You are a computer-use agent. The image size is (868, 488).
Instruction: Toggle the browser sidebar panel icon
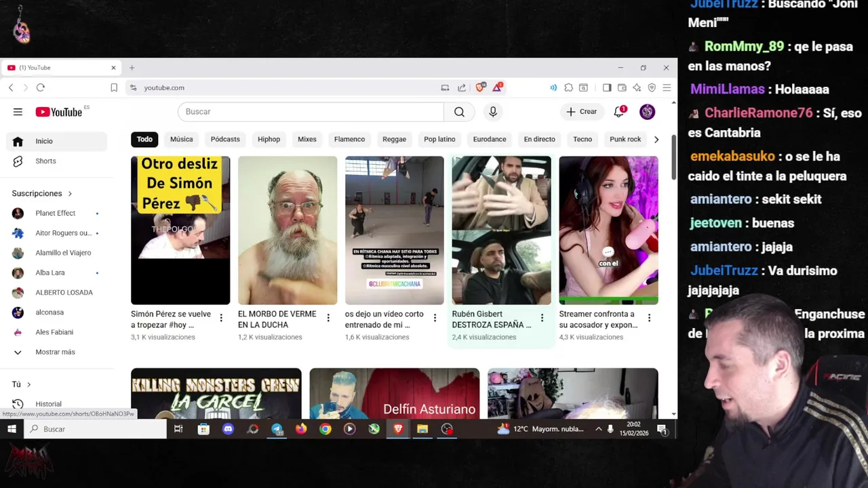(607, 87)
